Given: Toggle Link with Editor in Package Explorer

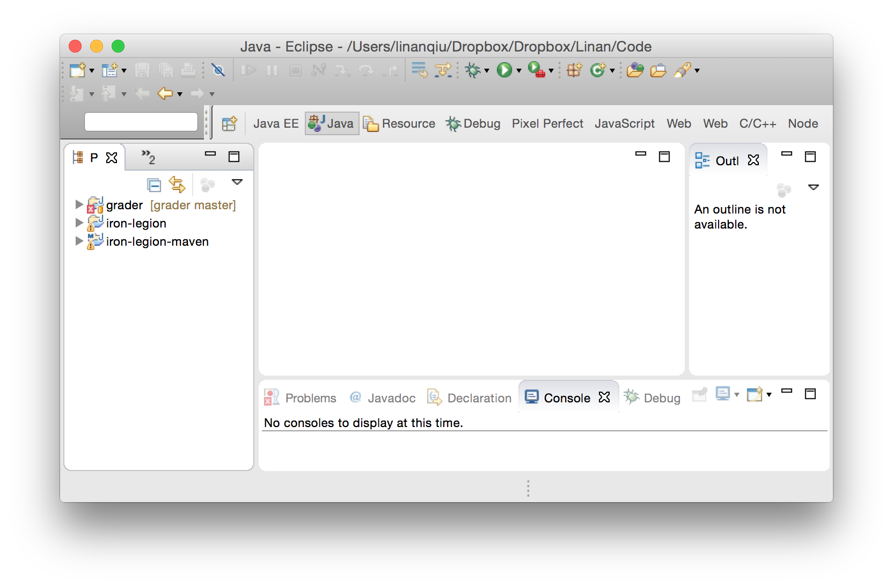Looking at the screenshot, I should (177, 185).
